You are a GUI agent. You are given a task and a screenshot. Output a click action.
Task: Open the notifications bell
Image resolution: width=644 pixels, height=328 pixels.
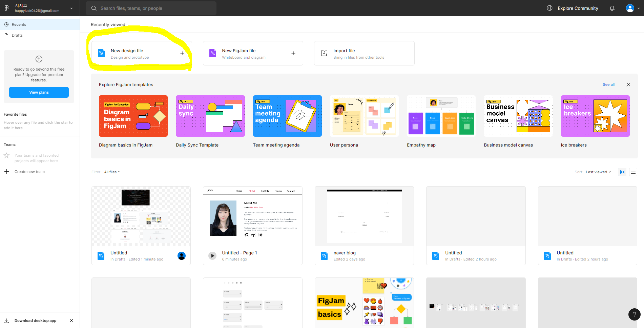coord(612,8)
